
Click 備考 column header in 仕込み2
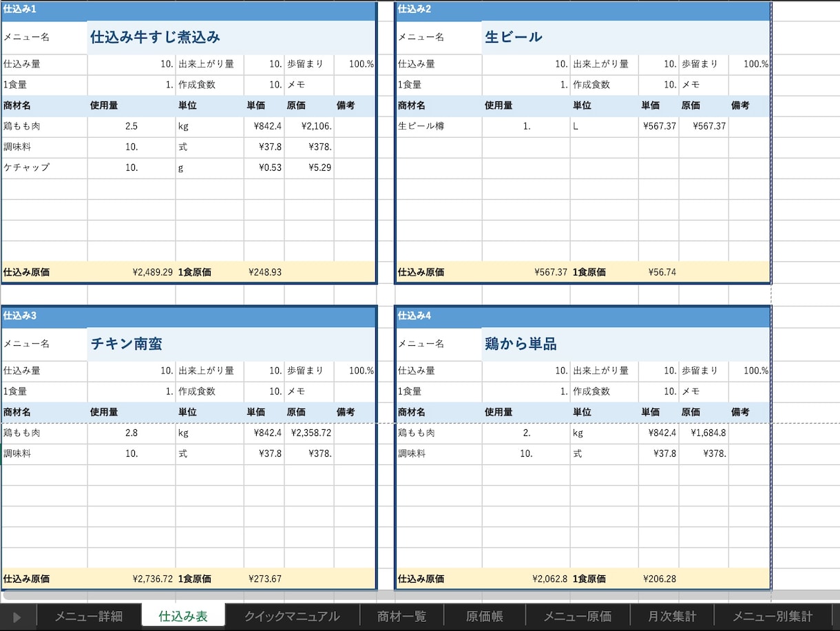coord(749,105)
